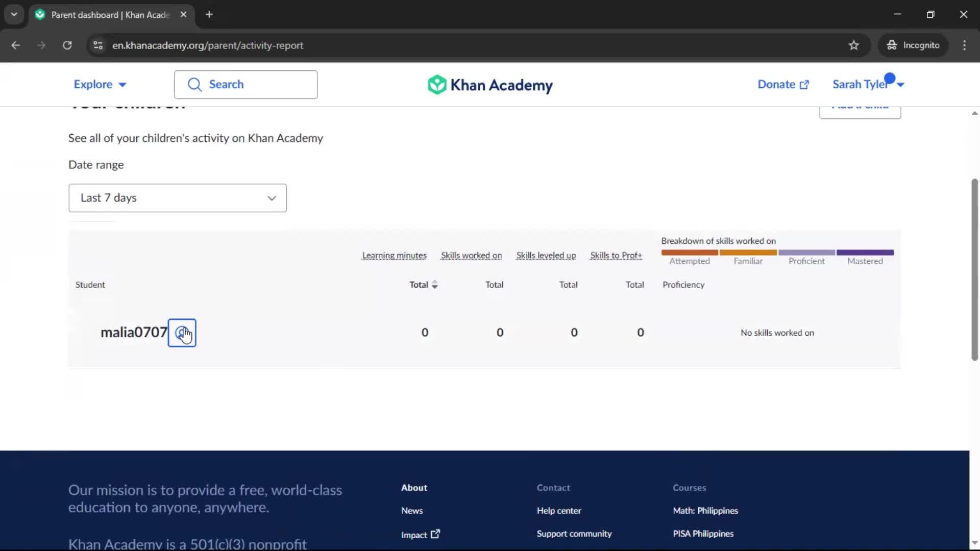
Task: Open the News footer link
Action: tap(411, 511)
